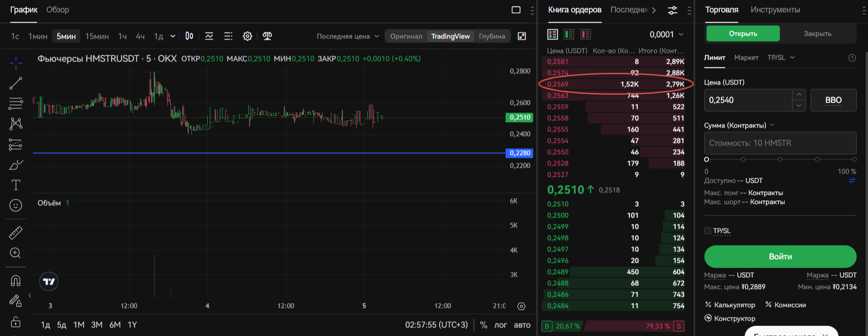Select the Открыть position mode
Image resolution: width=868 pixels, height=336 pixels.
pos(743,33)
